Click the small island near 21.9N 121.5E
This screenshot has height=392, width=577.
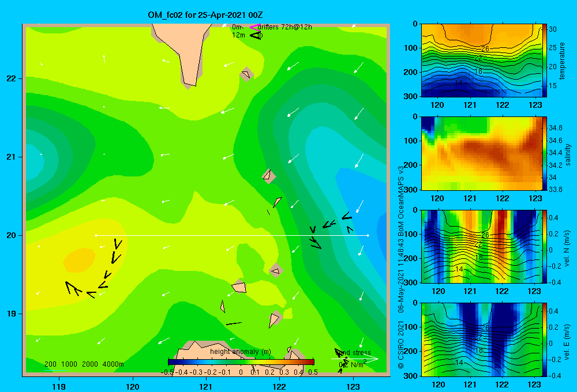click(x=246, y=74)
